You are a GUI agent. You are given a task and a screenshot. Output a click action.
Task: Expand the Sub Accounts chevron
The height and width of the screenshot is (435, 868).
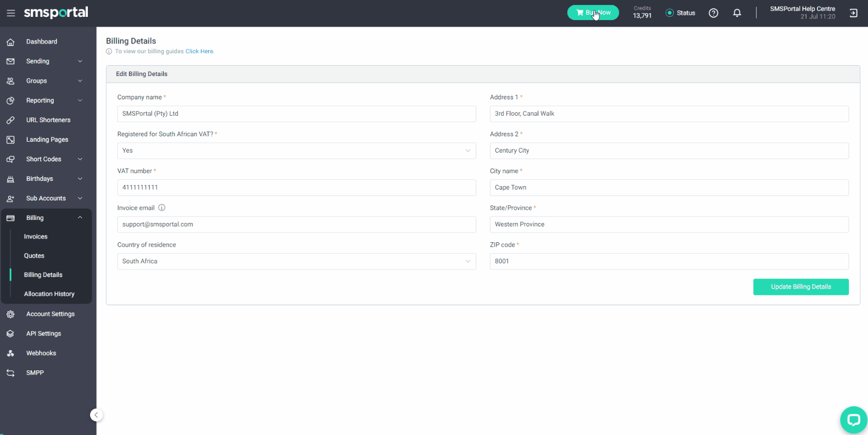coord(80,198)
